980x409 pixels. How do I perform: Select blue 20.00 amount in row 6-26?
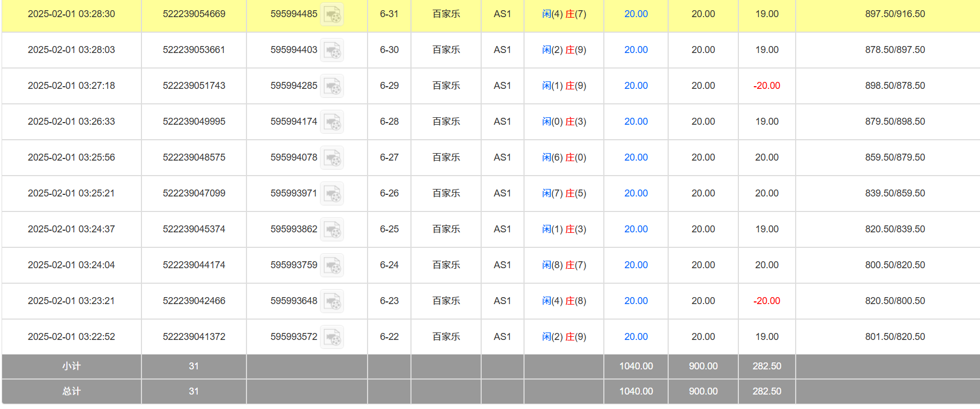click(x=636, y=193)
